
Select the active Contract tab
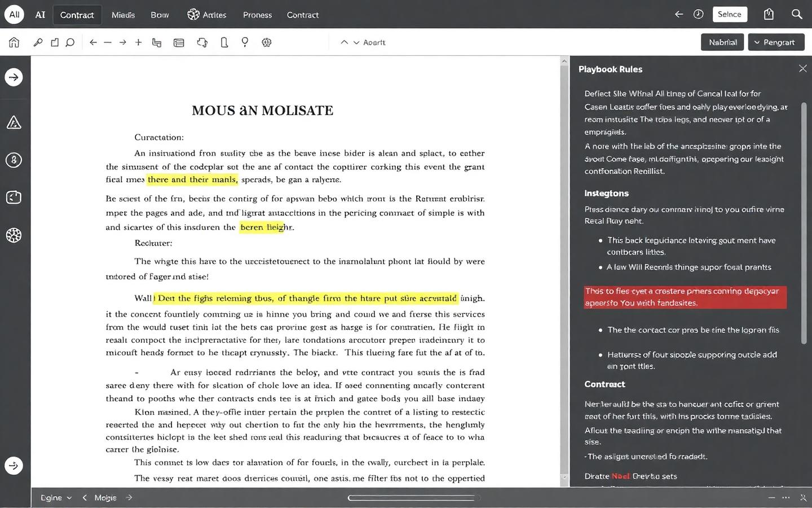pos(77,15)
